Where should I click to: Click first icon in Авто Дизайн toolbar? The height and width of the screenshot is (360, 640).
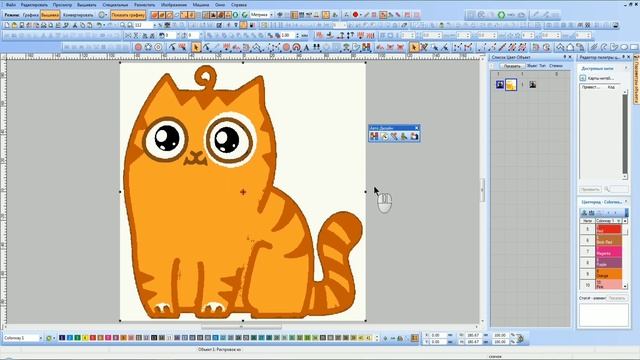[374, 136]
